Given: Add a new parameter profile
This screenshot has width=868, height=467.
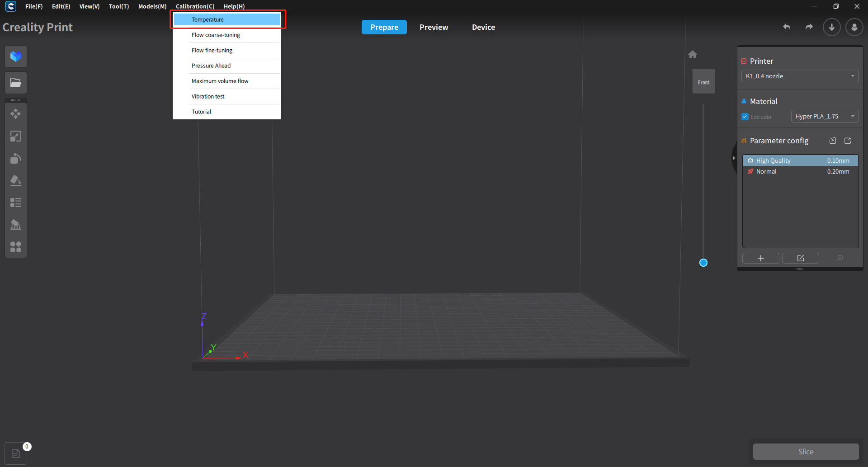Looking at the screenshot, I should 761,258.
